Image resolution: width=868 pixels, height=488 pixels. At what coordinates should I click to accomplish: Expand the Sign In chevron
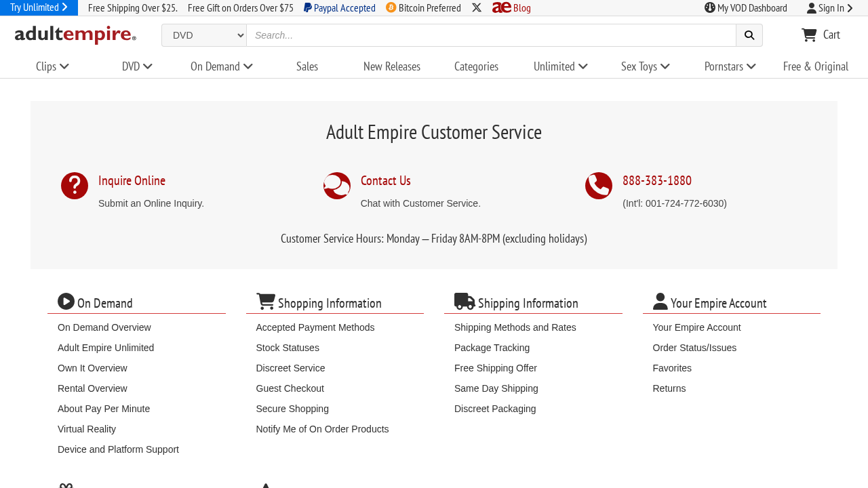pos(850,8)
